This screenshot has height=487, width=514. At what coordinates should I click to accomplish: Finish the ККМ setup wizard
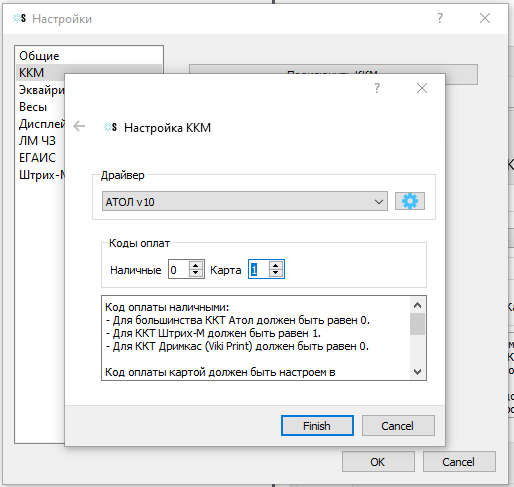317,426
